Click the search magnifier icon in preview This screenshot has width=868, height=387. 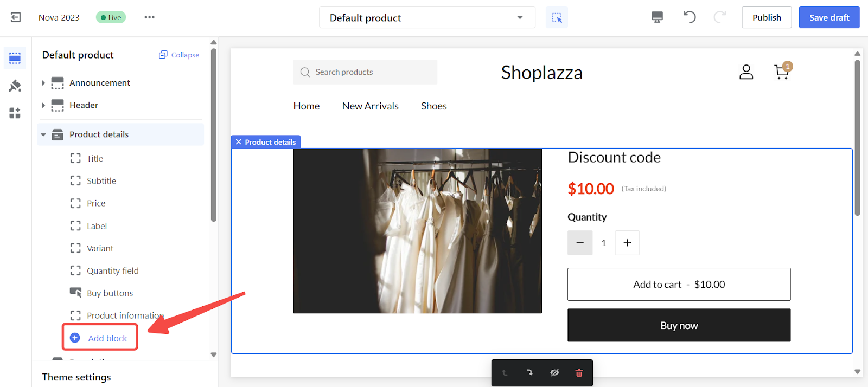point(305,72)
